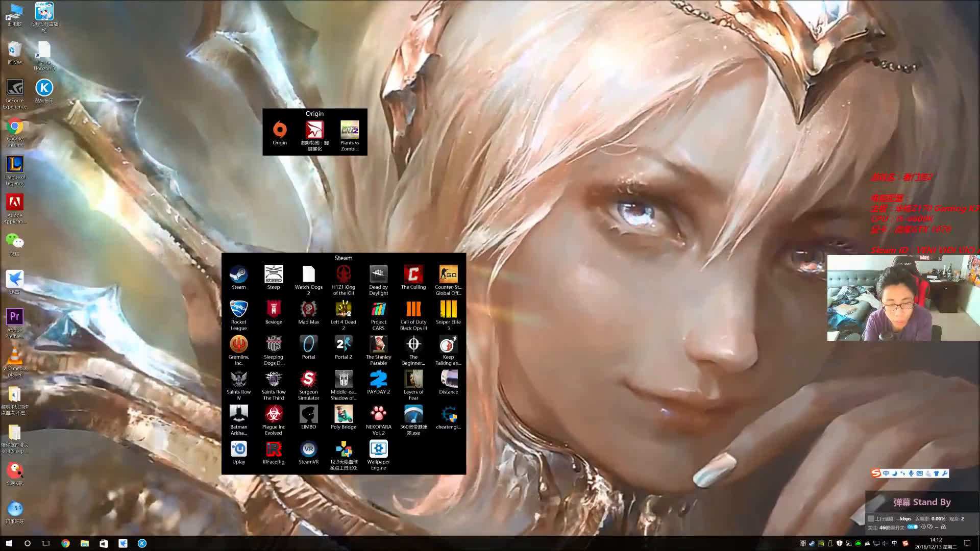This screenshot has height=551, width=980.
Task: Open Middle-earth Shadow of Mordor icon
Action: pyautogui.click(x=344, y=385)
